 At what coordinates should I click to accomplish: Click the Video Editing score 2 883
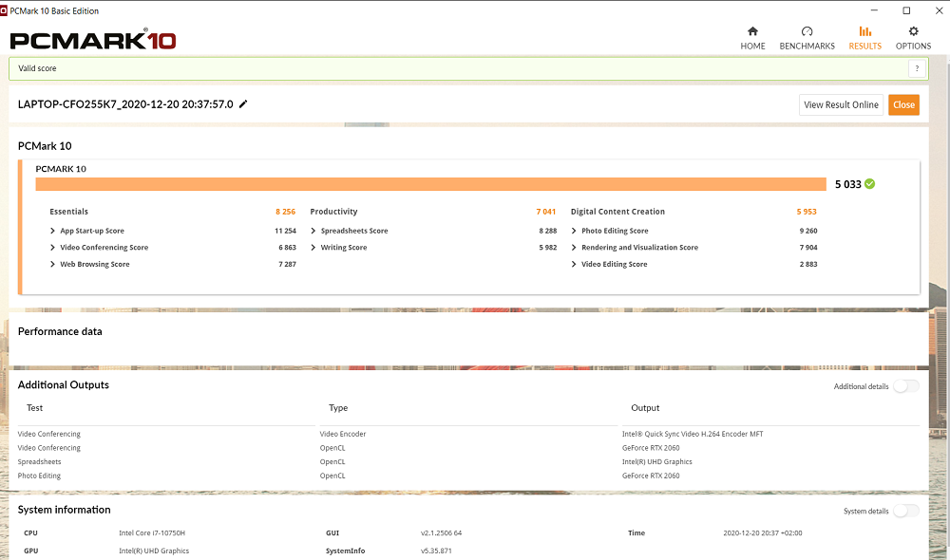click(x=808, y=265)
